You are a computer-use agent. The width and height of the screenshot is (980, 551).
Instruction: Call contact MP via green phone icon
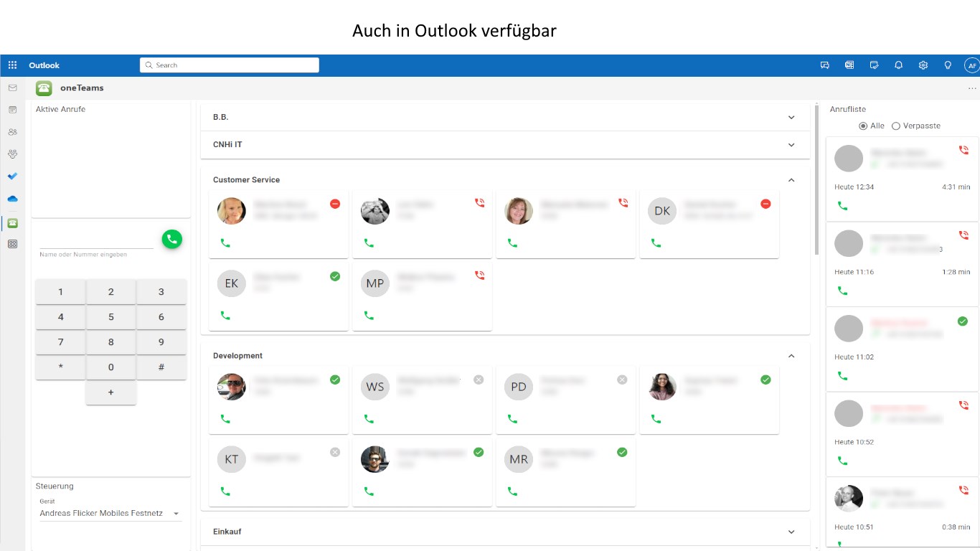[x=369, y=315]
